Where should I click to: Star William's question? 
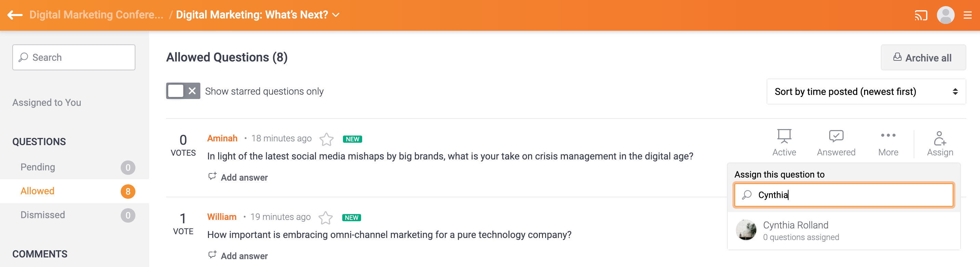(x=325, y=217)
